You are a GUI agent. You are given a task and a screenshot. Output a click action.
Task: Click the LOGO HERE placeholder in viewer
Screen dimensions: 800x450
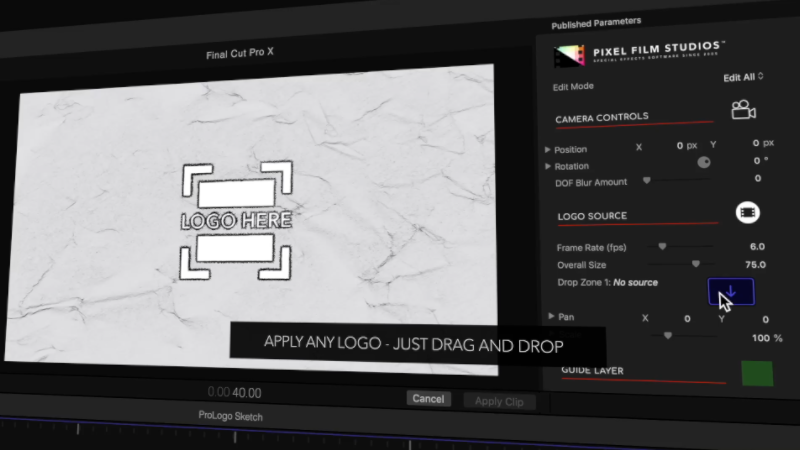click(236, 220)
